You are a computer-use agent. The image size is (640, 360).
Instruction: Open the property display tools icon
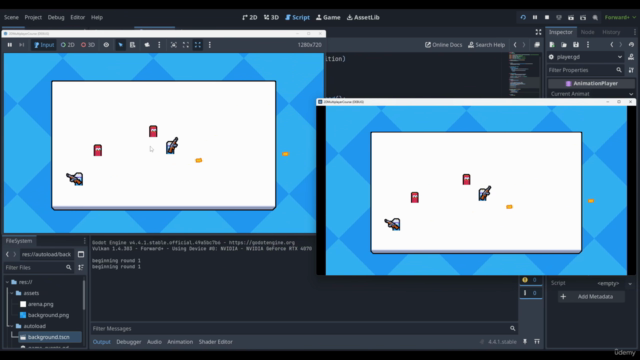(631, 70)
